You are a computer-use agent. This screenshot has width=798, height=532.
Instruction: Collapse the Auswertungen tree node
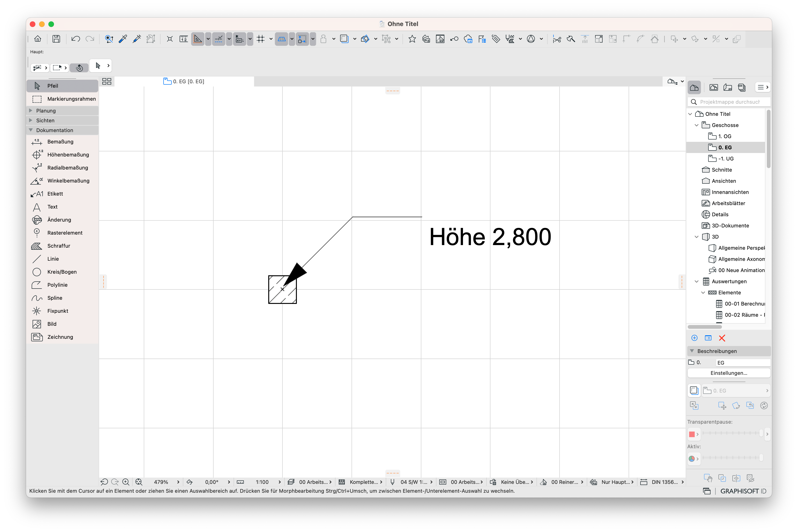point(697,281)
